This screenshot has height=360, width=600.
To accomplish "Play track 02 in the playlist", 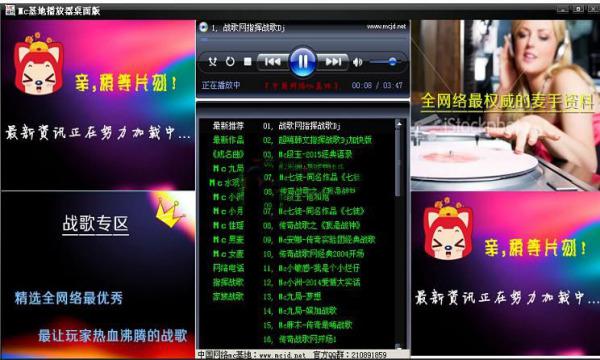I will click(317, 140).
